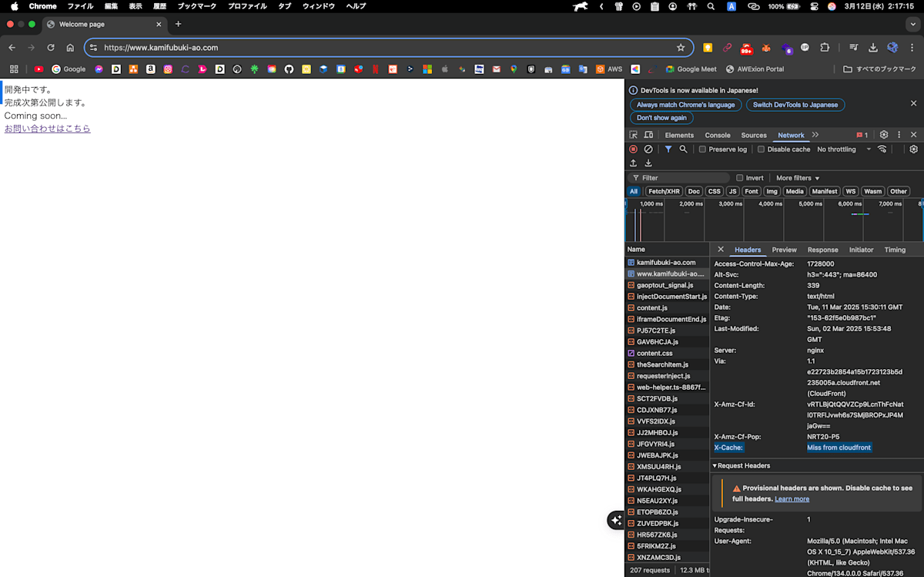Collapse the Request Headers section
The width and height of the screenshot is (924, 577).
(741, 466)
